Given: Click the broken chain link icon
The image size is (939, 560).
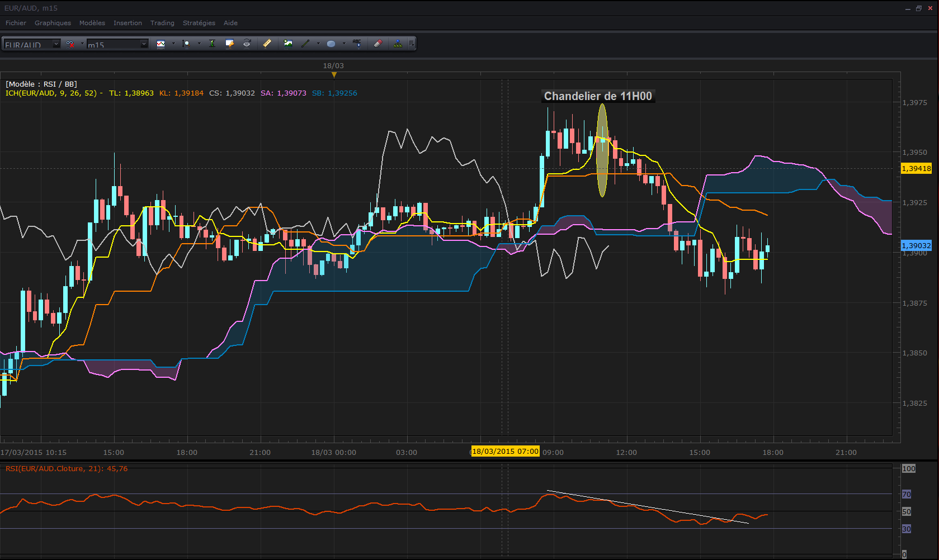Looking at the screenshot, I should tap(70, 44).
